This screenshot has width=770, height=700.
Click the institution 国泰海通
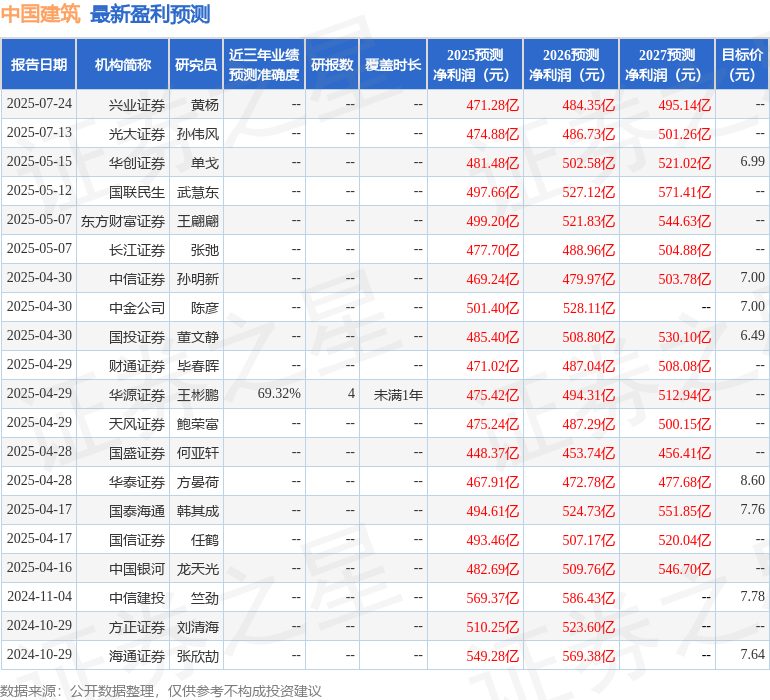point(137,511)
